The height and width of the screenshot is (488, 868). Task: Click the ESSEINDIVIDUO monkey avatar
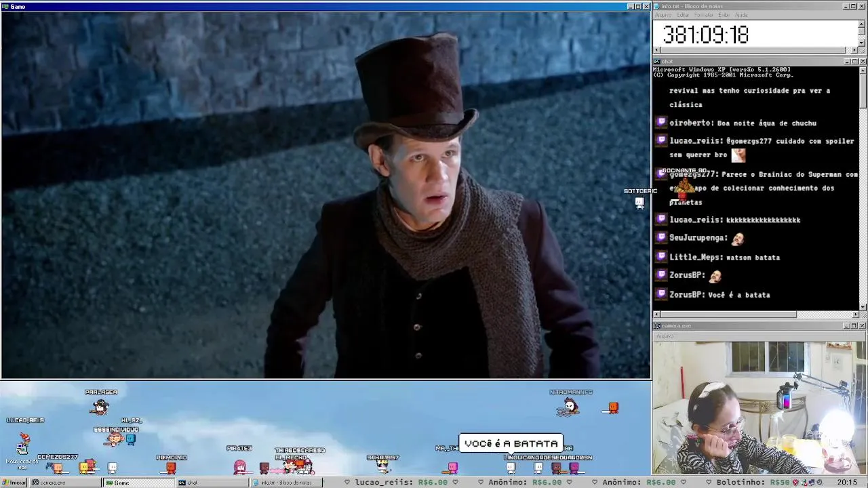[x=115, y=439]
